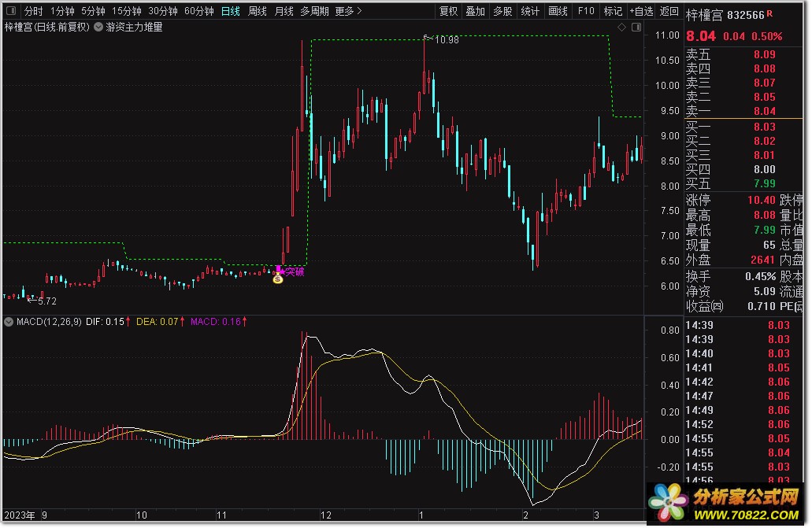Click the 换手 turnover 0.45%

(x=760, y=276)
